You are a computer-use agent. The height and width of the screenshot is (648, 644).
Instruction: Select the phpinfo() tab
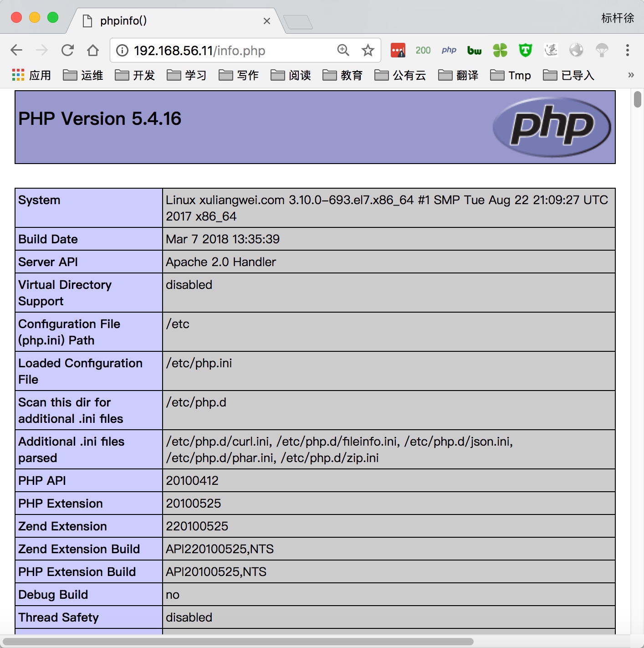[175, 21]
